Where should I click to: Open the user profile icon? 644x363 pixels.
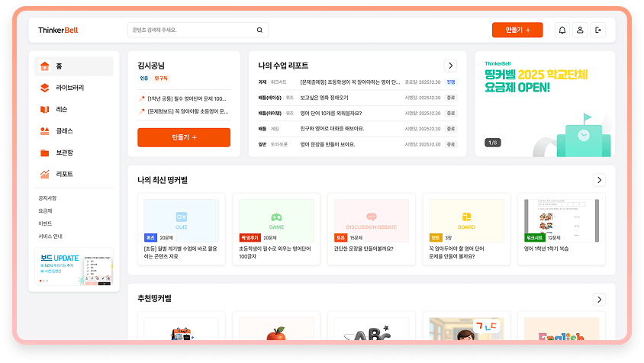click(x=580, y=30)
